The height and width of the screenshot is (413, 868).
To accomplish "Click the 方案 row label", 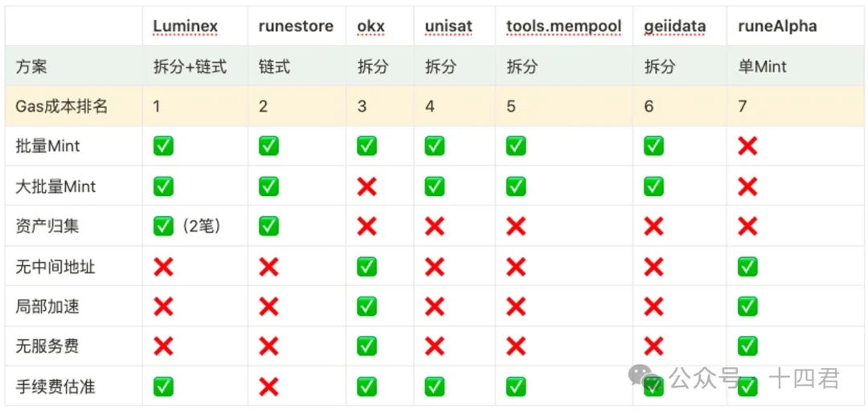I will [x=31, y=67].
